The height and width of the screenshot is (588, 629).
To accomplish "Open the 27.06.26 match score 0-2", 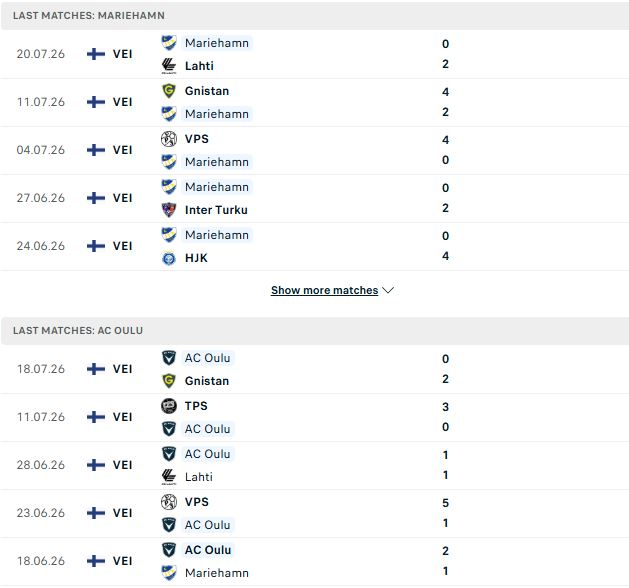I will pos(445,198).
